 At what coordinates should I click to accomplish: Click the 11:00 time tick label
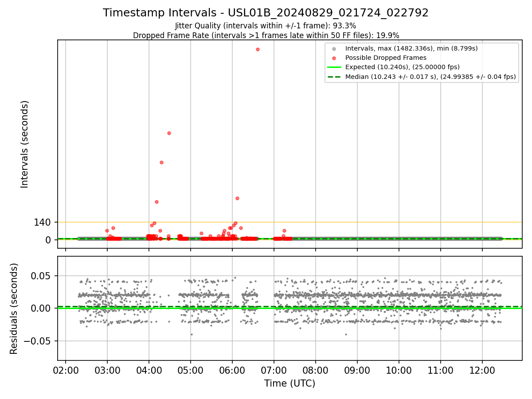441,370
